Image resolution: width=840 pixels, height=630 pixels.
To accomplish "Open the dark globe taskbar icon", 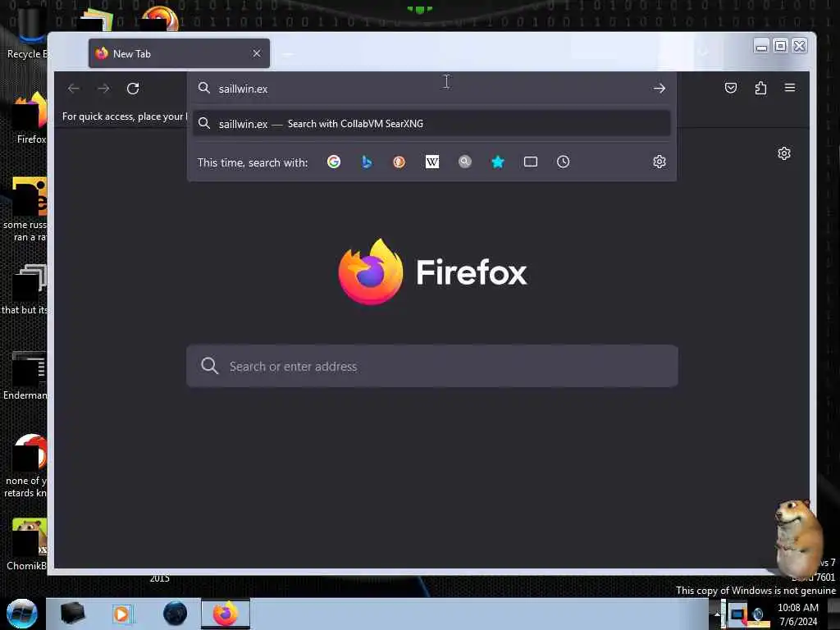I will click(176, 614).
